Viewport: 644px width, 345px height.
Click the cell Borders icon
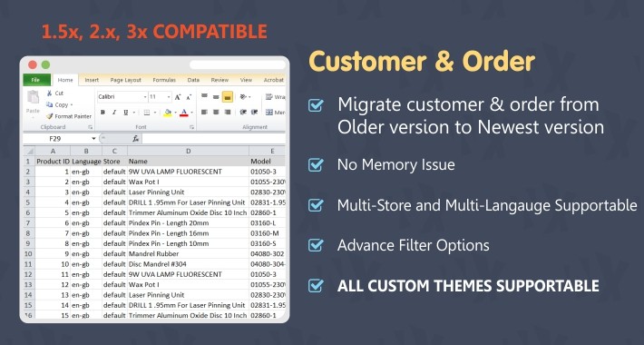pos(147,113)
